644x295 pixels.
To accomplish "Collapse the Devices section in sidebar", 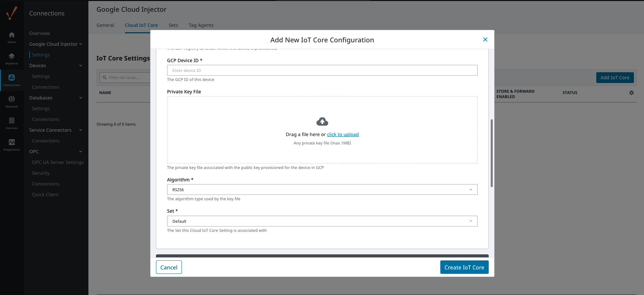I will [x=81, y=66].
